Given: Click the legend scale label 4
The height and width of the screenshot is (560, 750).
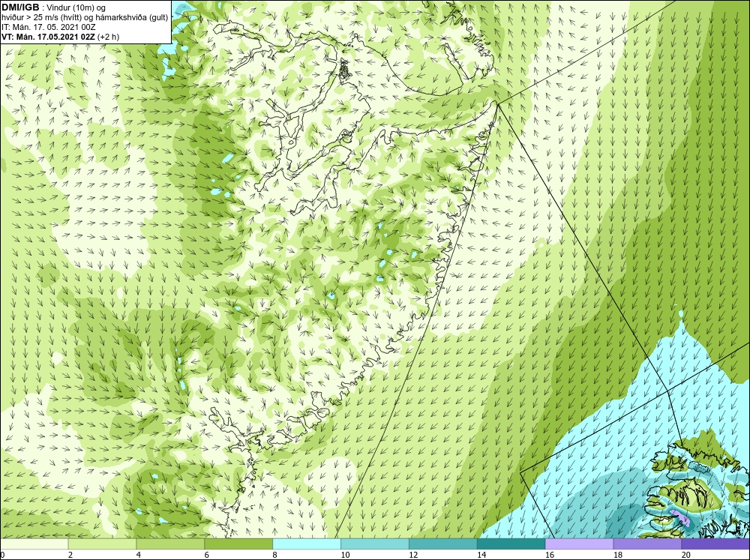Looking at the screenshot, I should pyautogui.click(x=139, y=555).
